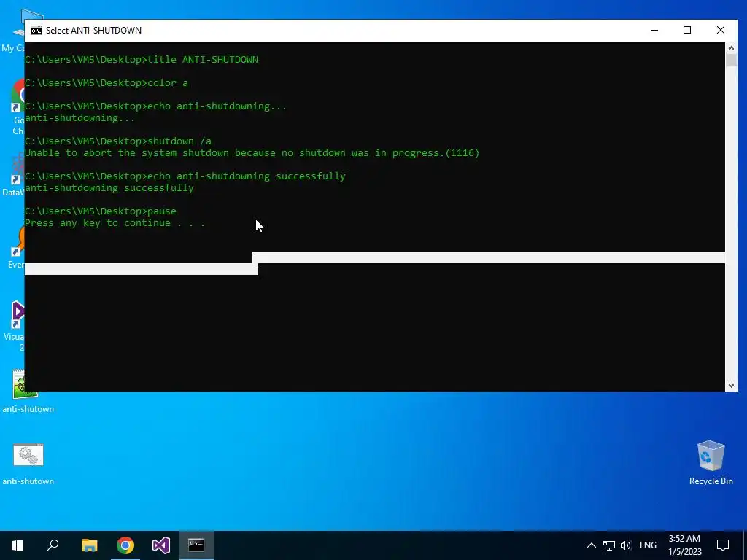Open File Explorer from taskbar
Image resolution: width=747 pixels, height=560 pixels.
coord(89,545)
